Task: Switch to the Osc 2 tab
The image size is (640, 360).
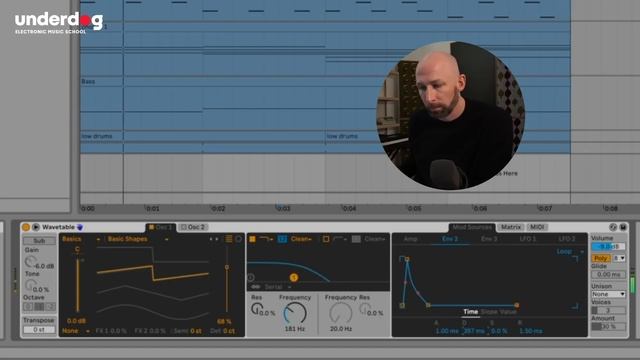Action: click(193, 227)
